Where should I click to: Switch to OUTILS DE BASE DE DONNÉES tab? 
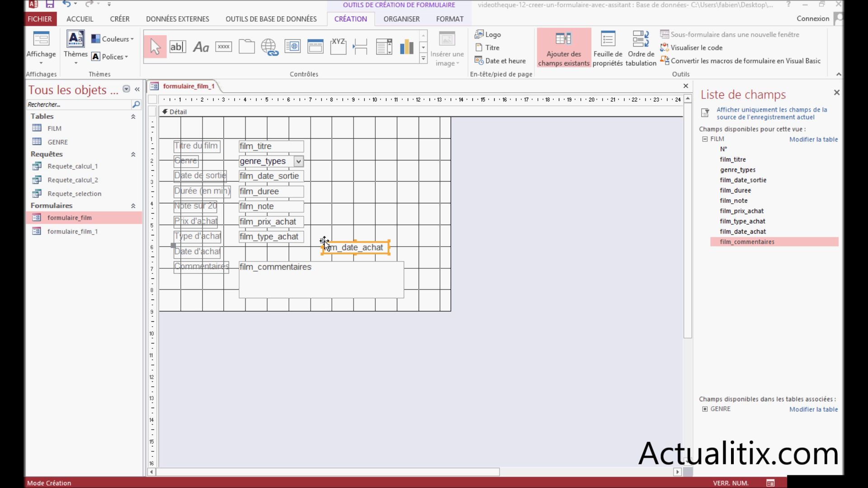click(x=271, y=19)
